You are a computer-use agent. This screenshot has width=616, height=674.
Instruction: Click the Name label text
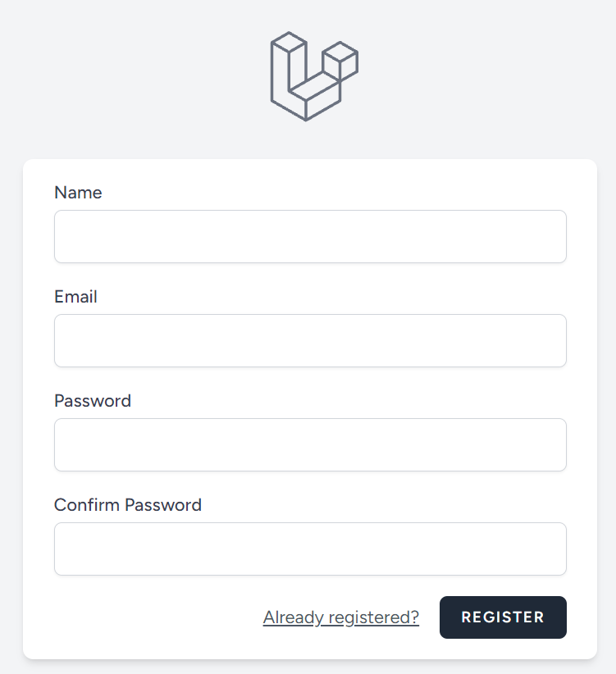pyautogui.click(x=78, y=193)
